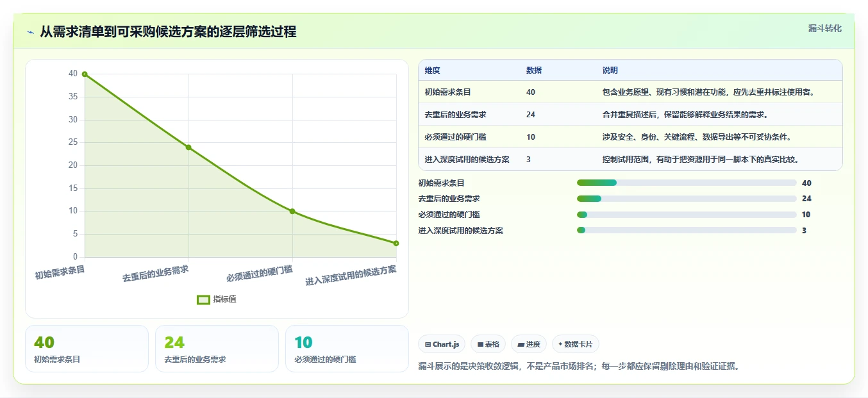Click progress value 3 at bar end
The image size is (868, 398).
(x=804, y=230)
